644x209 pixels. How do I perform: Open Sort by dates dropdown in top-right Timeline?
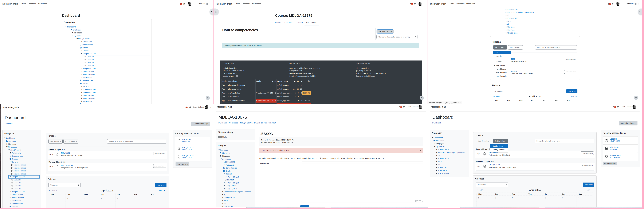pyautogui.click(x=515, y=47)
